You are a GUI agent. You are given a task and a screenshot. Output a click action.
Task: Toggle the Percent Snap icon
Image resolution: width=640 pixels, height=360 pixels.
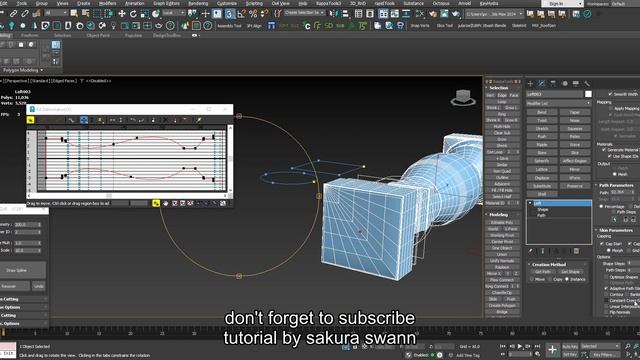(253, 14)
